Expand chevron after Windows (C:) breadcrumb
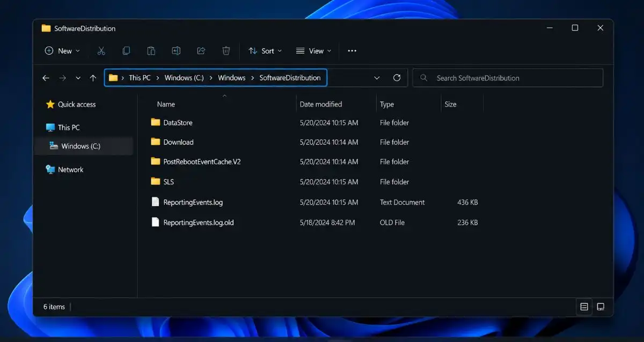 [211, 78]
